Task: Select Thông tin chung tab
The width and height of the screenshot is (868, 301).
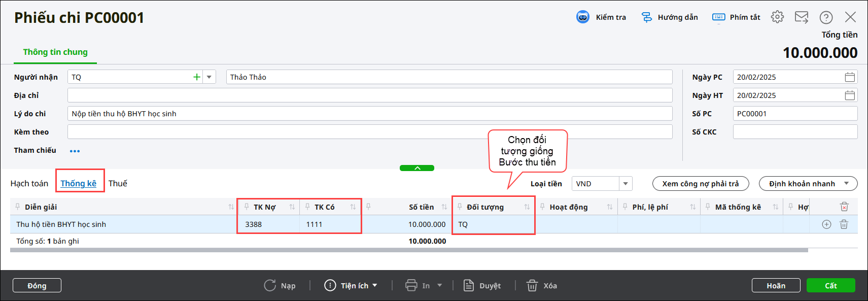Action: (x=55, y=52)
